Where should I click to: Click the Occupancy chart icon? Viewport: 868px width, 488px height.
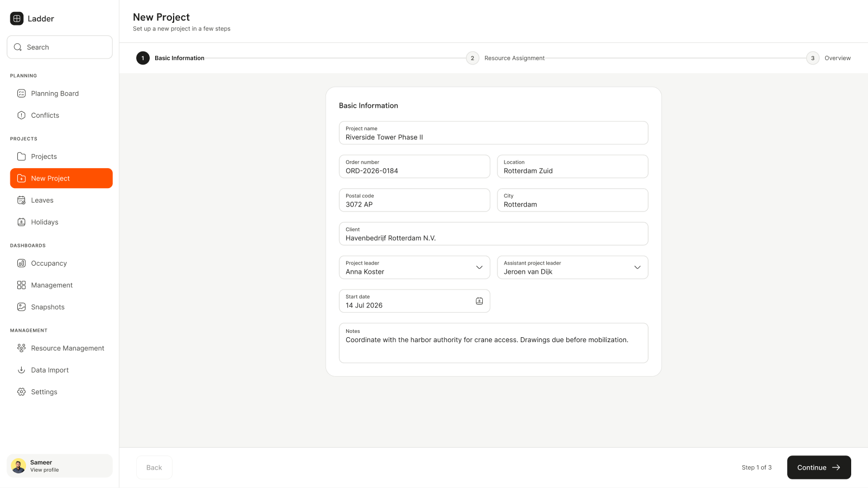click(21, 263)
